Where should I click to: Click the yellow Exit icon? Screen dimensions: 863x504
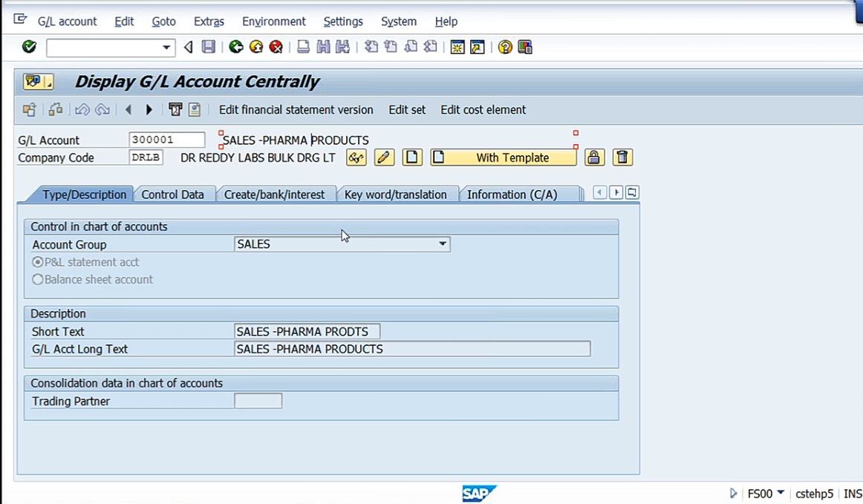256,47
